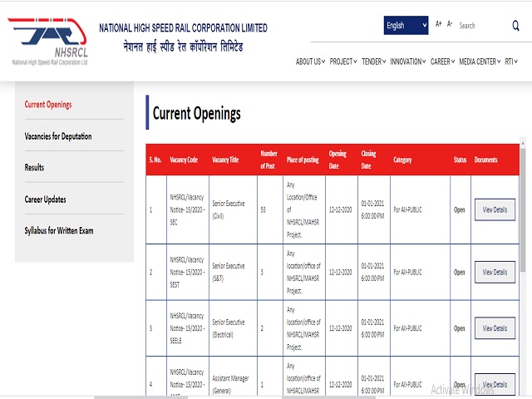
Task: Expand the TENDER menu
Action: [x=373, y=62]
